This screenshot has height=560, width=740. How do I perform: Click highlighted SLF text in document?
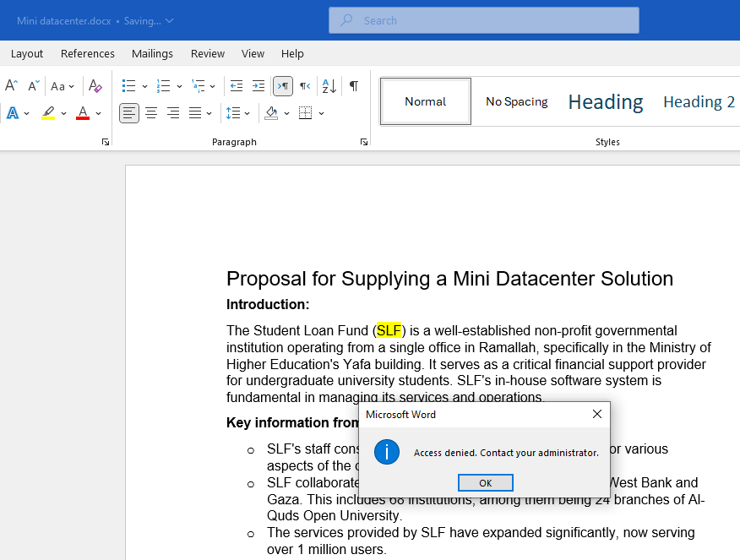[x=389, y=330]
